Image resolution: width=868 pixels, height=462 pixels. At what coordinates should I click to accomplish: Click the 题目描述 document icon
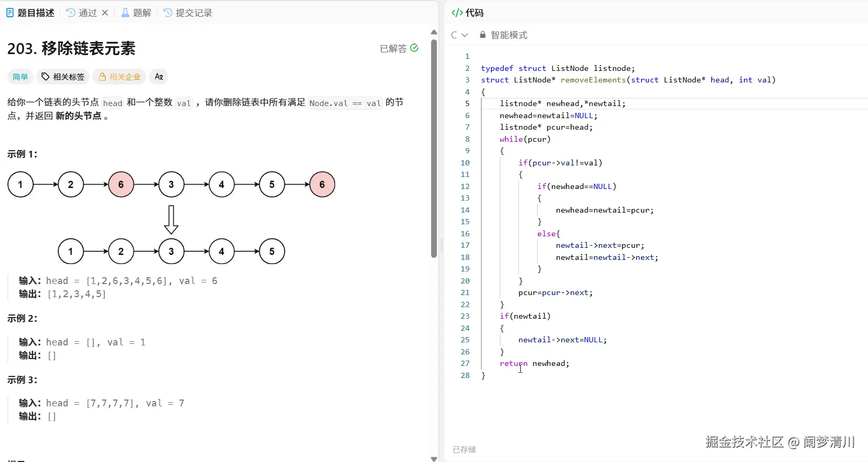click(x=10, y=13)
